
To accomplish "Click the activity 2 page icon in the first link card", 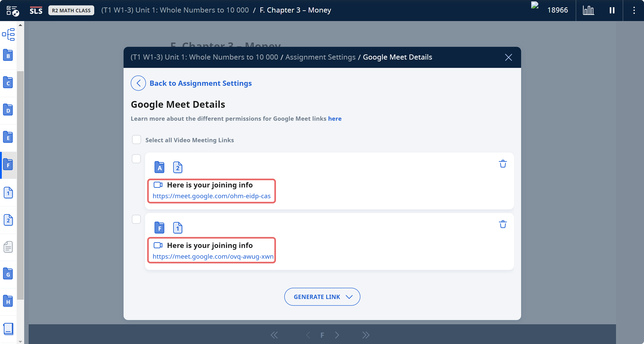I will (x=178, y=167).
